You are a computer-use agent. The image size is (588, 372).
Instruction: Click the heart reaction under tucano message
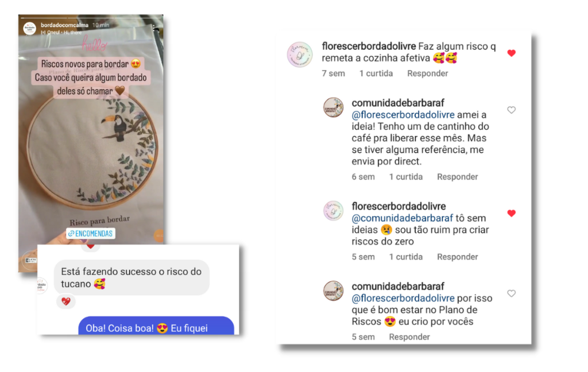coord(66,301)
